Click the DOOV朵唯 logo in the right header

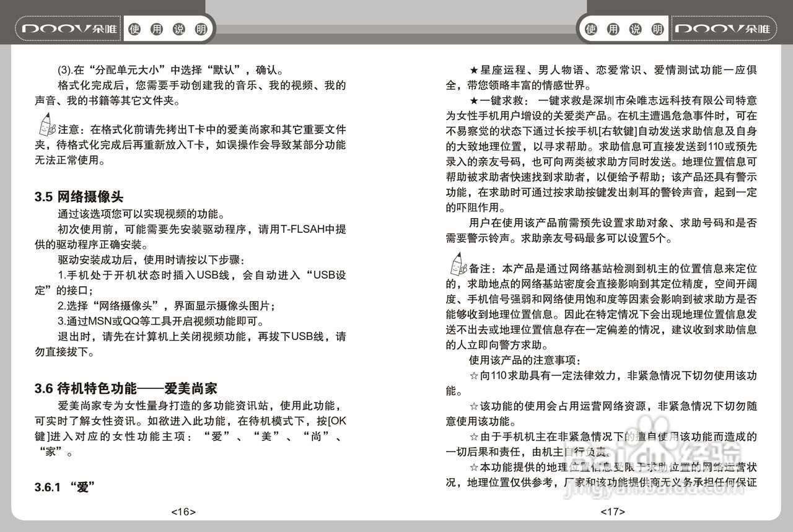coord(722,29)
